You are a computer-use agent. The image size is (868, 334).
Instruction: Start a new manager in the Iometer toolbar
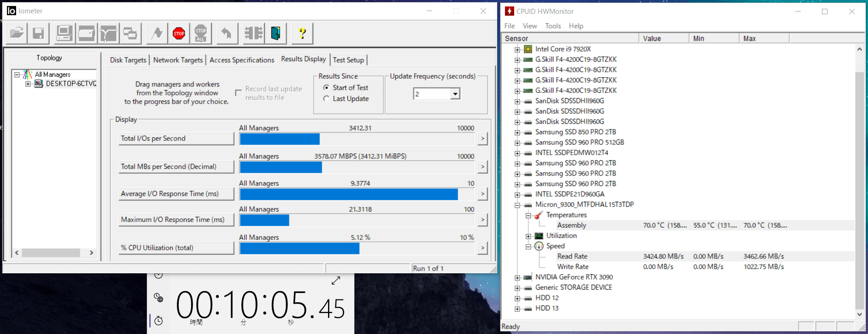(64, 33)
